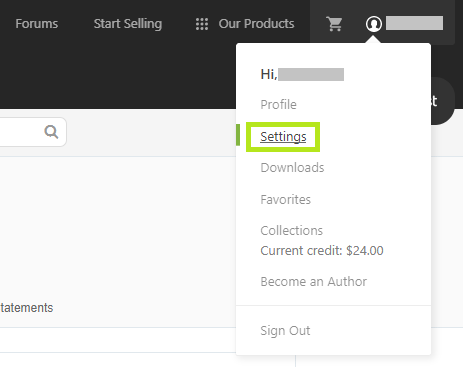The width and height of the screenshot is (463, 367).
Task: Open Favorites from the dropdown
Action: pos(285,199)
